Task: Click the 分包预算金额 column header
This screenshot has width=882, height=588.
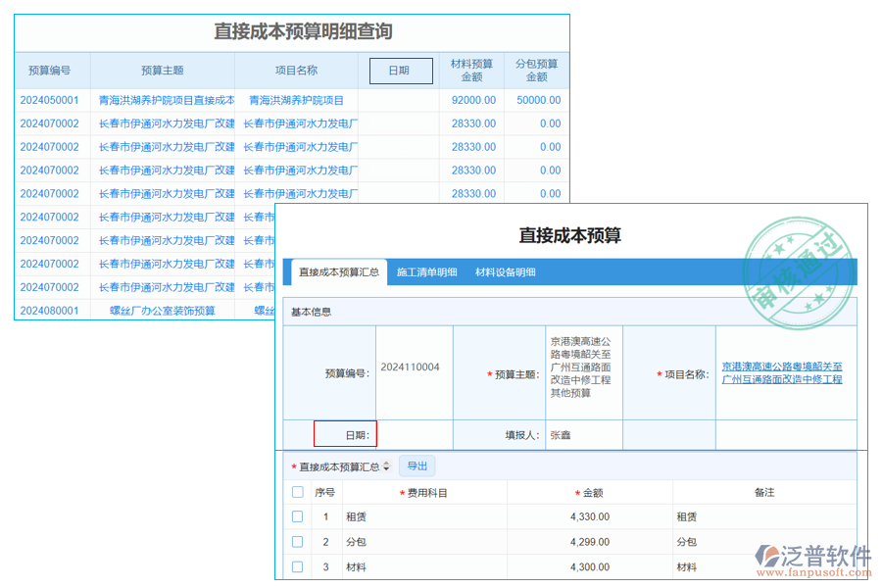Action: [536, 71]
